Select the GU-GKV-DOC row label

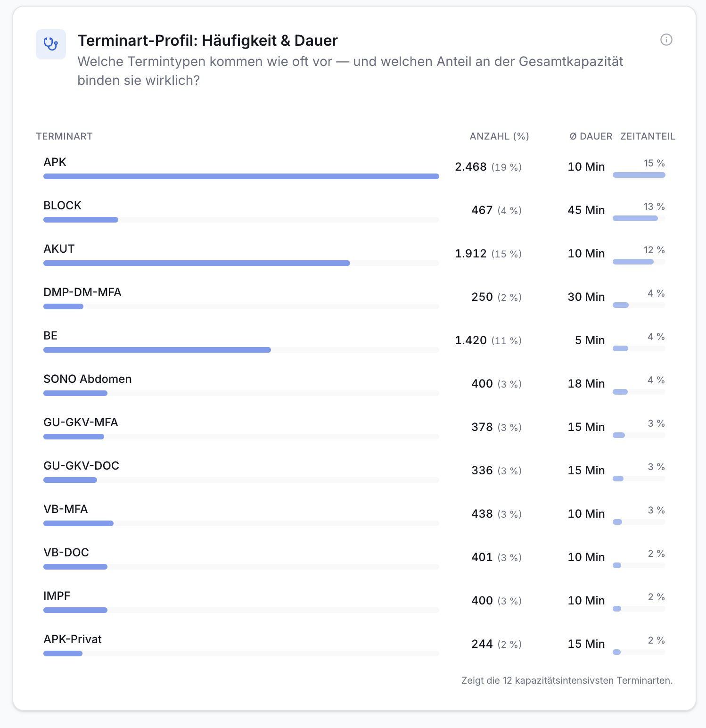point(81,466)
